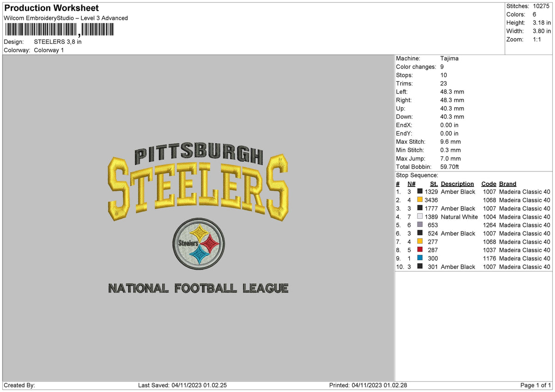Click the design name 'STEELERS 3,8 in'
This screenshot has height=392, width=555.
coord(58,42)
